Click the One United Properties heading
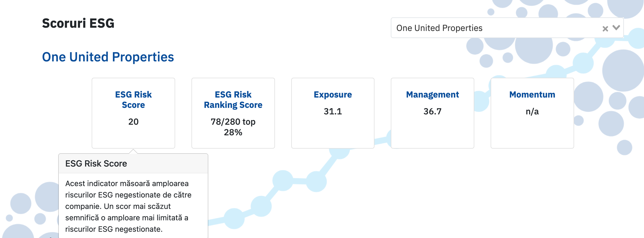 pos(108,57)
